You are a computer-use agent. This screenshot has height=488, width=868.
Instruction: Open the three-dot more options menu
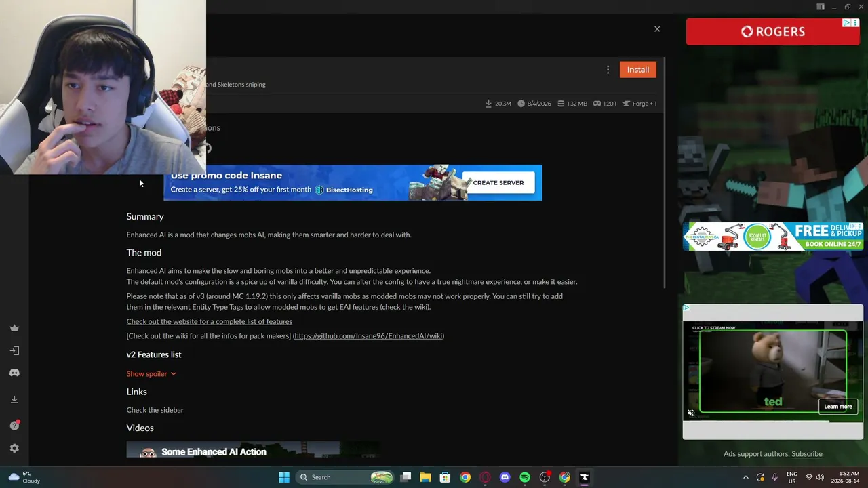click(x=608, y=70)
